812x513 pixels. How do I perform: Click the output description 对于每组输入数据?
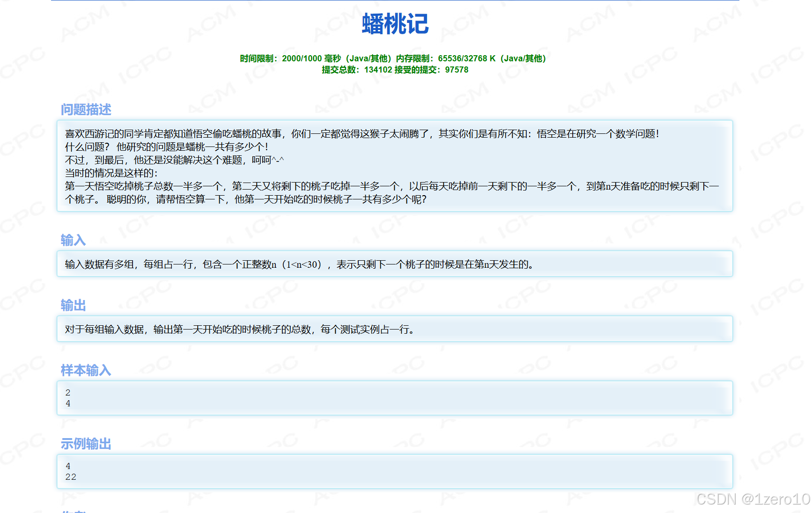(x=240, y=330)
